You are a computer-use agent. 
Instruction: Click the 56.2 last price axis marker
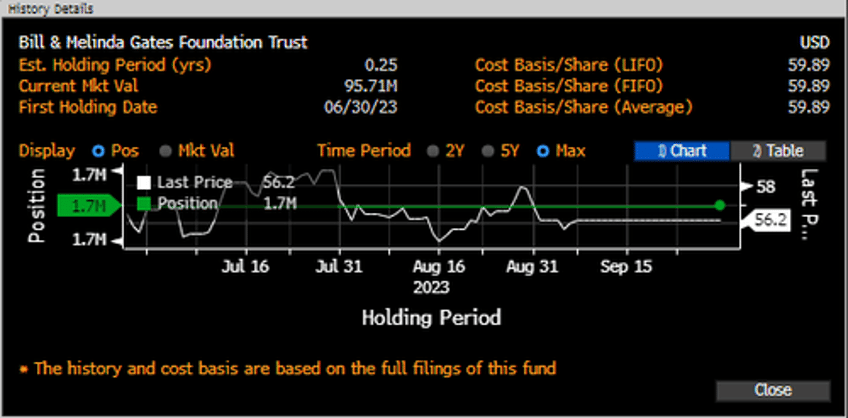[768, 221]
